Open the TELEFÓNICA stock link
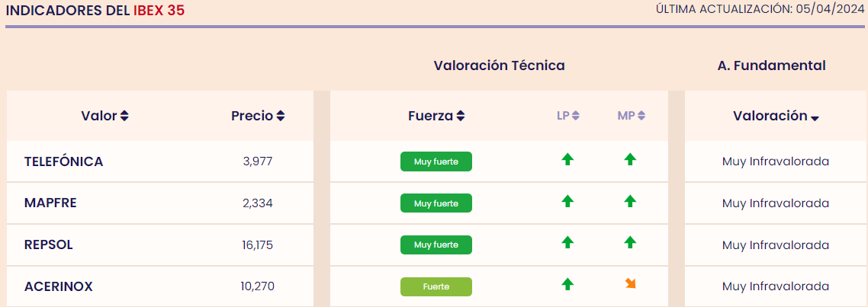This screenshot has height=307, width=868. pos(63,161)
